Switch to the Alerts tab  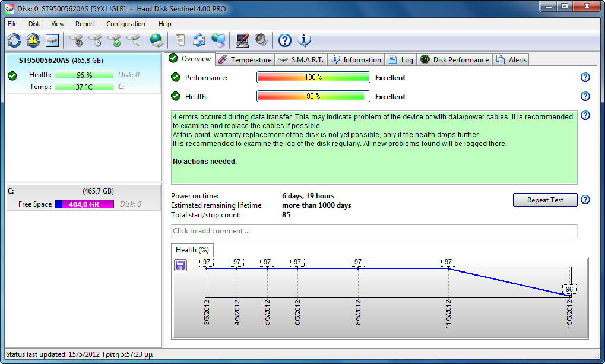[x=512, y=60]
